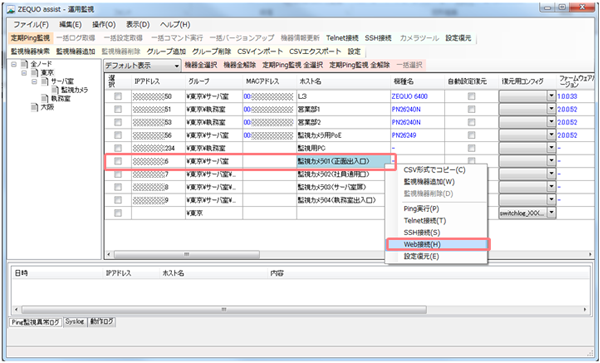The image size is (600, 363).
Task: Tick selection checkbox of 監視用PC row
Action: [118, 148]
